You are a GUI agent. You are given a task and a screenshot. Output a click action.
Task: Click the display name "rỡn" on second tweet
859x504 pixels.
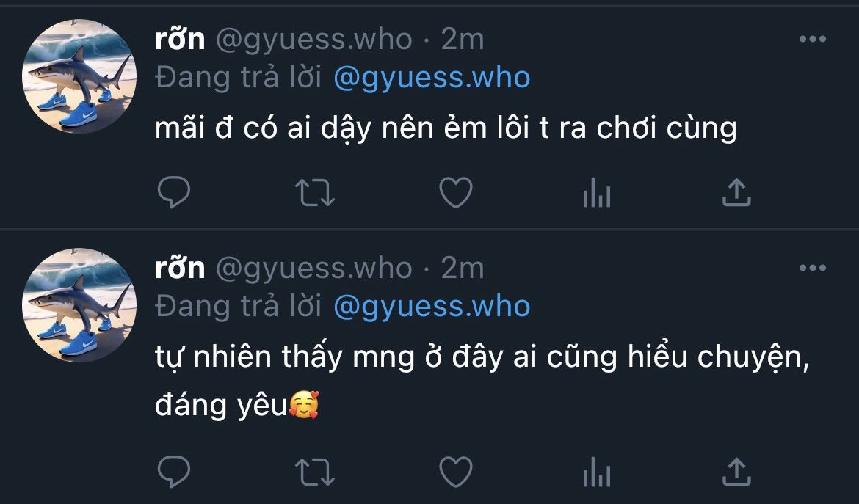[180, 268]
